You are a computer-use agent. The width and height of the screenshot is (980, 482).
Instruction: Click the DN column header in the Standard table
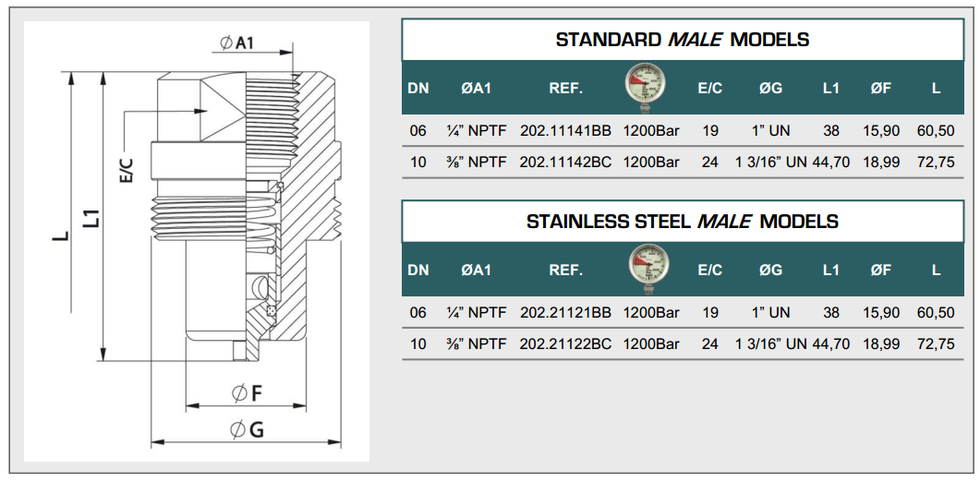click(418, 89)
